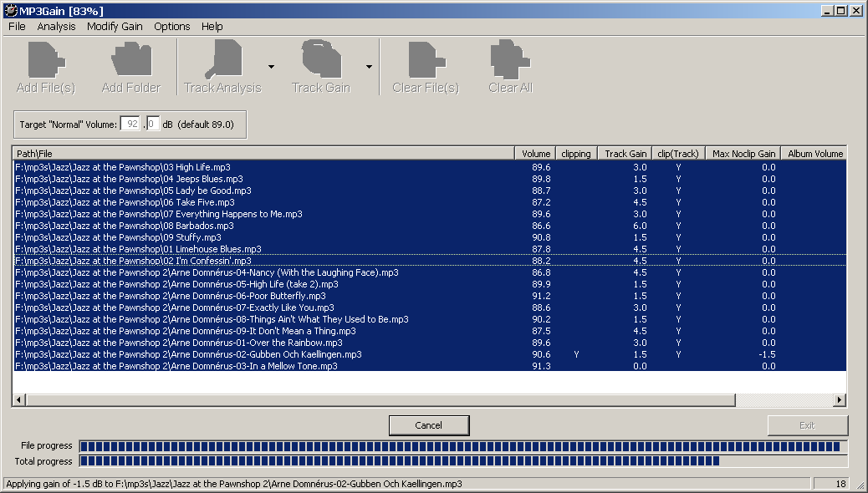Image resolution: width=868 pixels, height=493 pixels.
Task: Click the Add Folder toolbar icon
Action: [x=131, y=59]
